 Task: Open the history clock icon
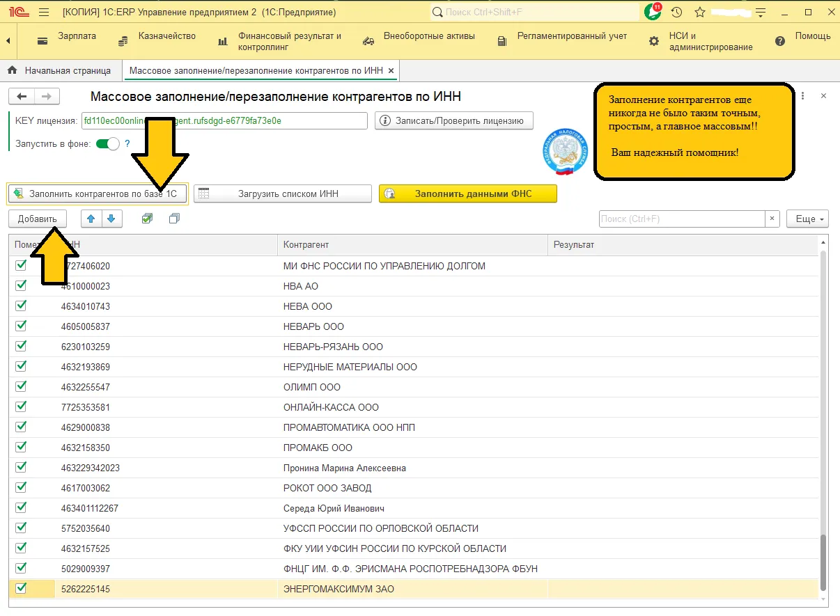[676, 13]
